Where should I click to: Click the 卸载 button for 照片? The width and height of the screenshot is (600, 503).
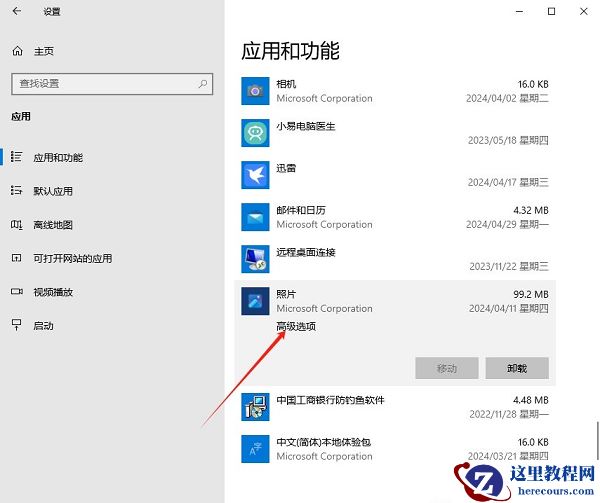pyautogui.click(x=517, y=368)
